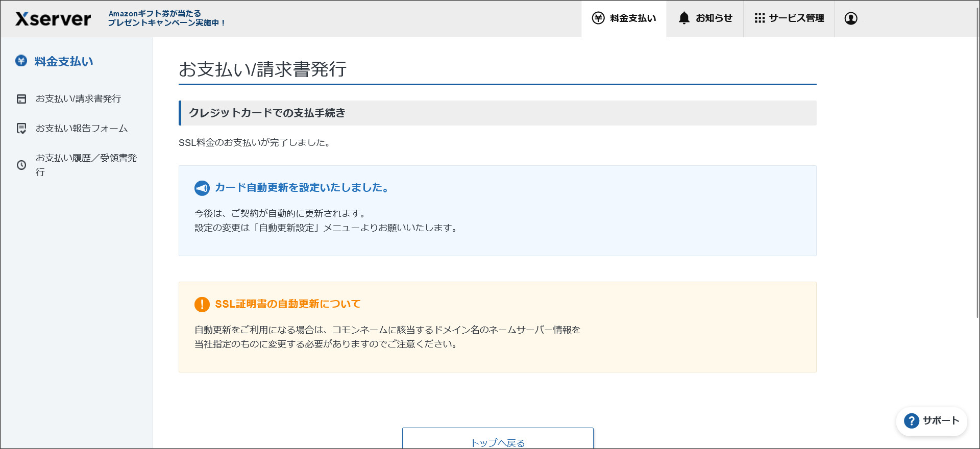Screen dimensions: 980x449
Task: Open the user account icon
Action: (851, 18)
